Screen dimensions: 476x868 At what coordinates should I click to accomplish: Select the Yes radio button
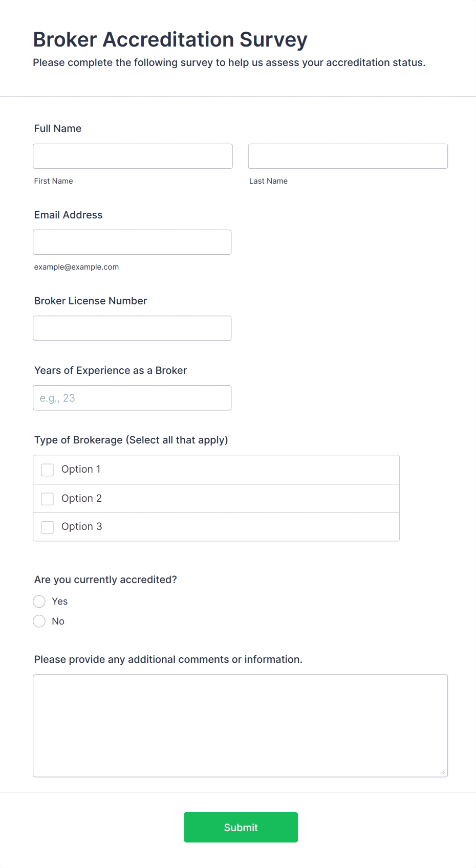tap(39, 602)
